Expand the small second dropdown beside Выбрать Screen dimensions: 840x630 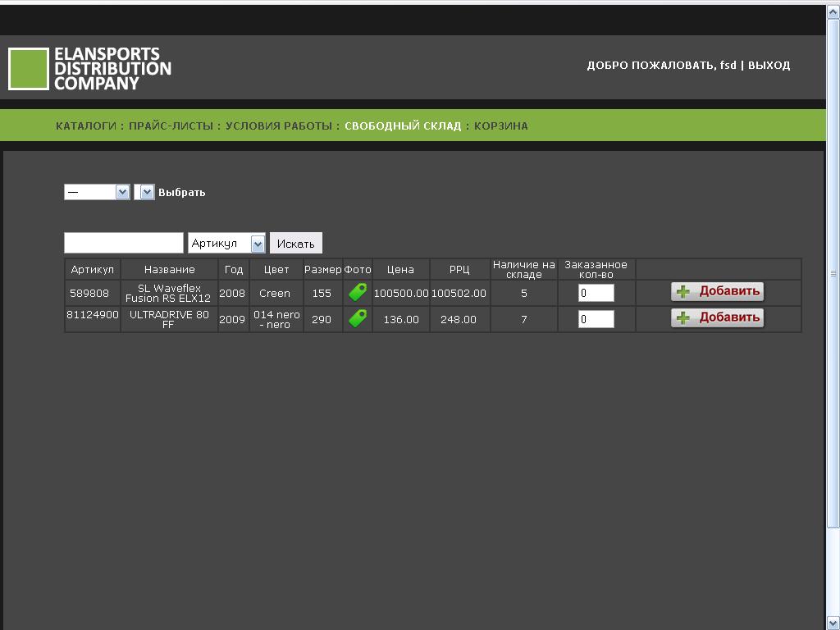point(144,192)
